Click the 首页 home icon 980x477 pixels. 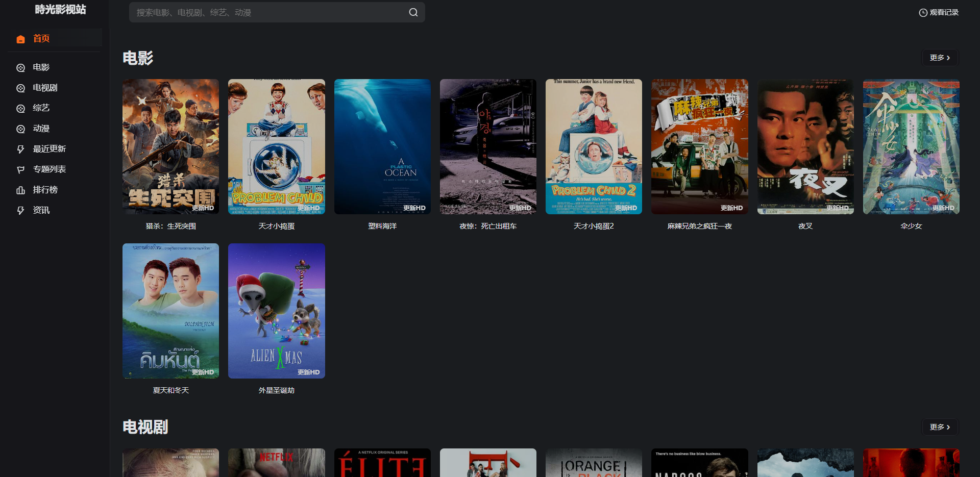coord(20,39)
